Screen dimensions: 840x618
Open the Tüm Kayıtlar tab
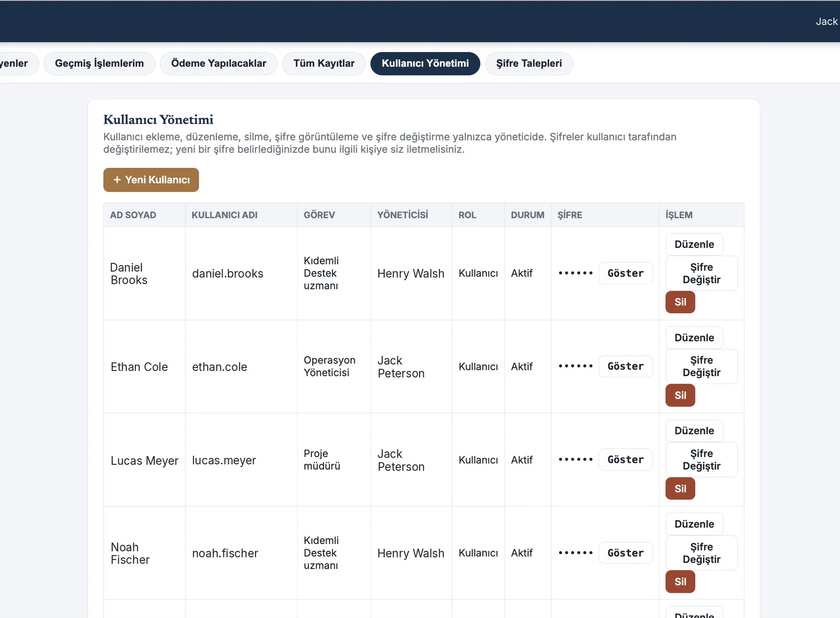click(324, 63)
